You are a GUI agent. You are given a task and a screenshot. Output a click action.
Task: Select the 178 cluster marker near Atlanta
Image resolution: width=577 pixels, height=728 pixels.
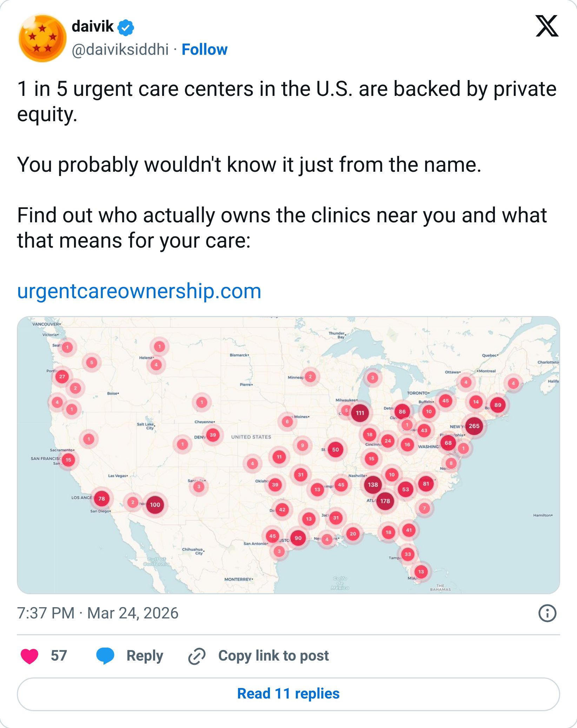[x=385, y=501]
